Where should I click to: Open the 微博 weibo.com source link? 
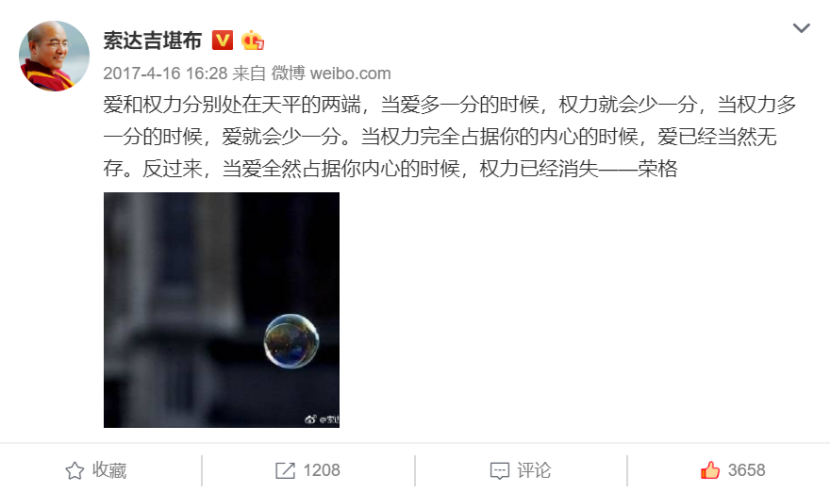(331, 73)
